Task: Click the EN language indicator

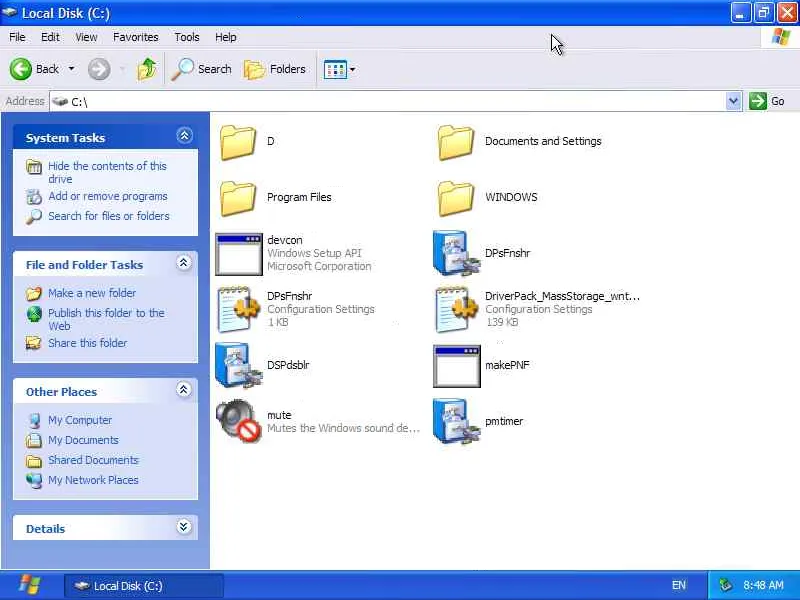Action: [679, 585]
